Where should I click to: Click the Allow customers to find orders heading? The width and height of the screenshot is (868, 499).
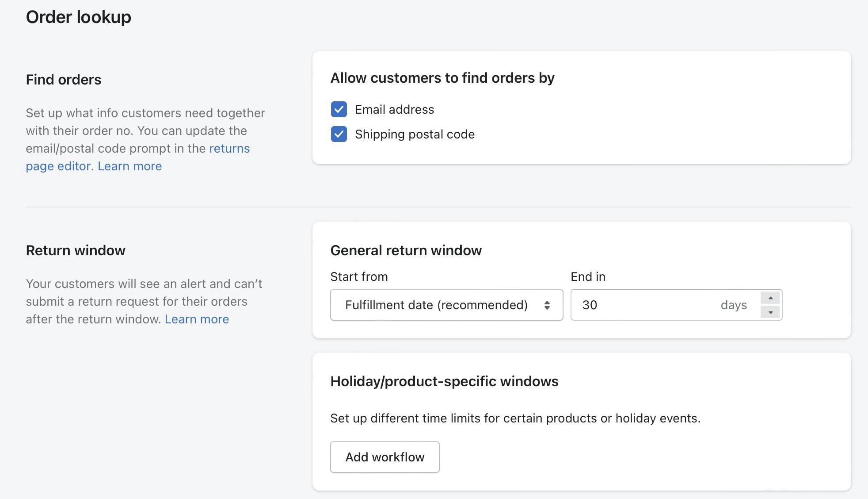click(x=442, y=78)
